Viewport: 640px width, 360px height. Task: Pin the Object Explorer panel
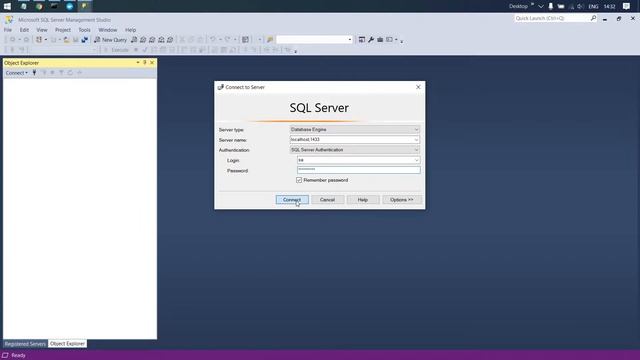144,62
